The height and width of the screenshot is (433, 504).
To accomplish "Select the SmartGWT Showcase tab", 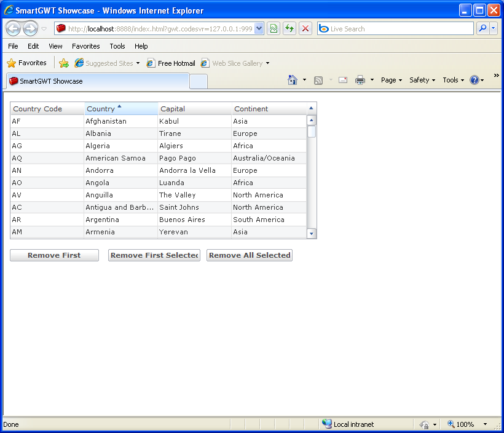I will (x=96, y=81).
